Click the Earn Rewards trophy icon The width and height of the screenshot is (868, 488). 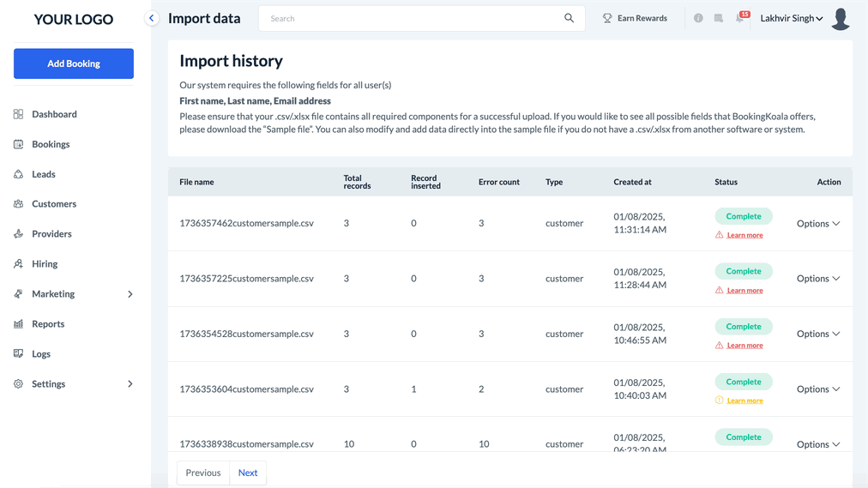[607, 18]
